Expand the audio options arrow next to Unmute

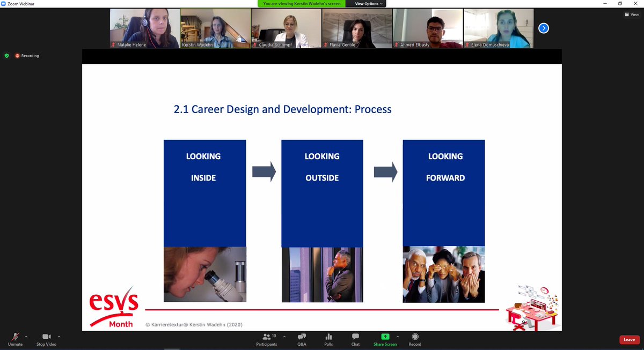click(26, 337)
